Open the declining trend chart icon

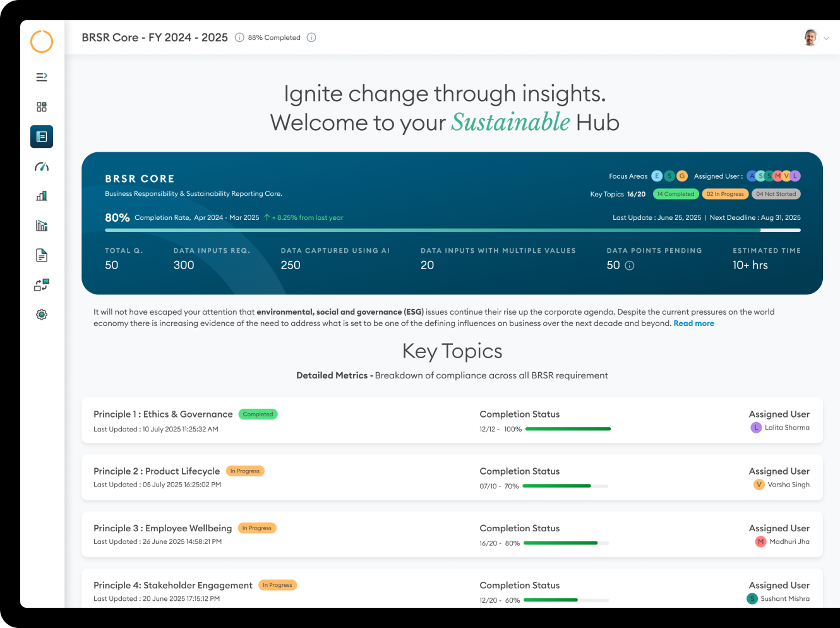tap(42, 226)
